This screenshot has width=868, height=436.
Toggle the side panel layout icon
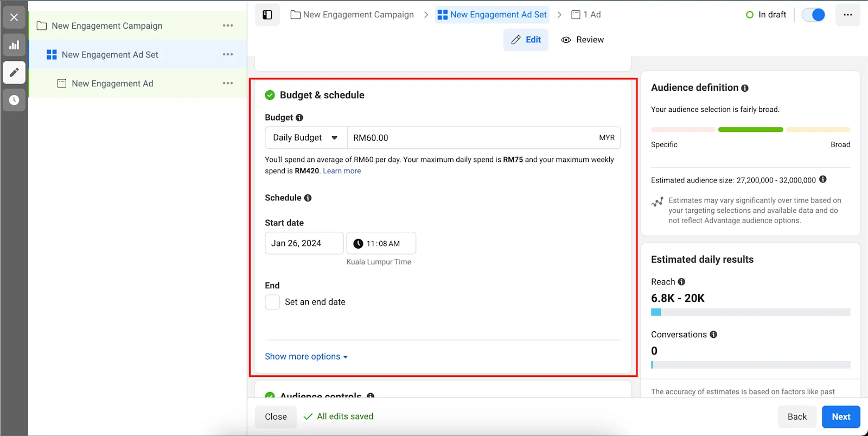click(x=267, y=15)
